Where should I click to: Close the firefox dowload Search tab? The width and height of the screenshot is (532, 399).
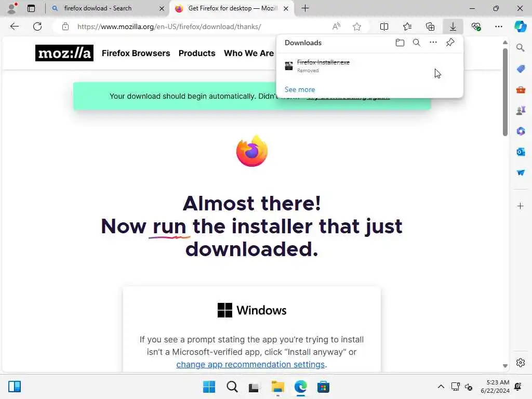click(x=162, y=8)
